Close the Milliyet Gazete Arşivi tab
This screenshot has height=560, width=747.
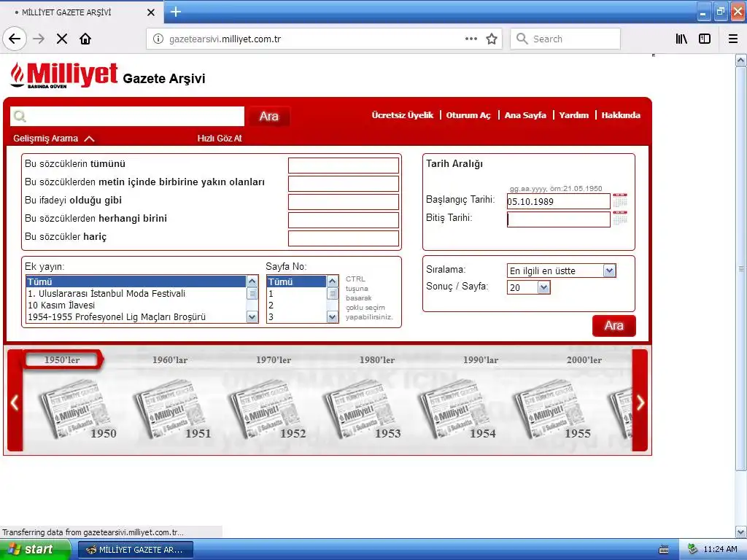pos(151,12)
